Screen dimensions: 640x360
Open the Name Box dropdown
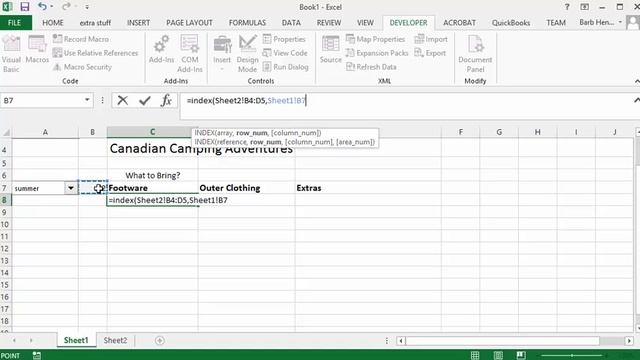point(87,100)
